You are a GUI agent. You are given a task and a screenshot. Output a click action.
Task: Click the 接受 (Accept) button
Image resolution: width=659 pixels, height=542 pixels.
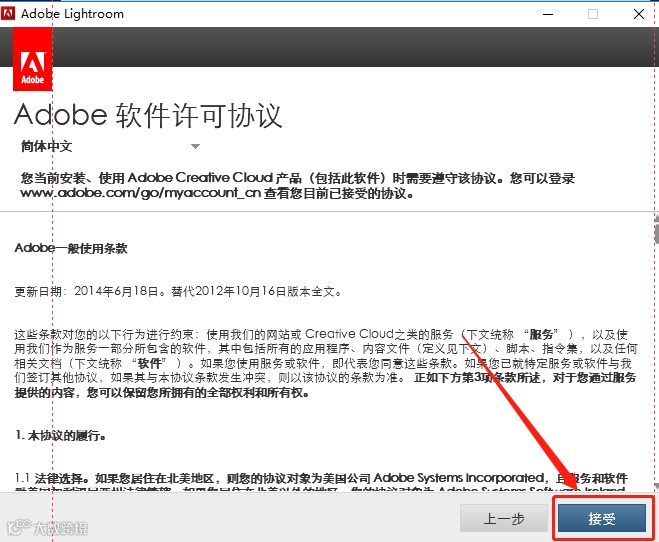coord(601,518)
